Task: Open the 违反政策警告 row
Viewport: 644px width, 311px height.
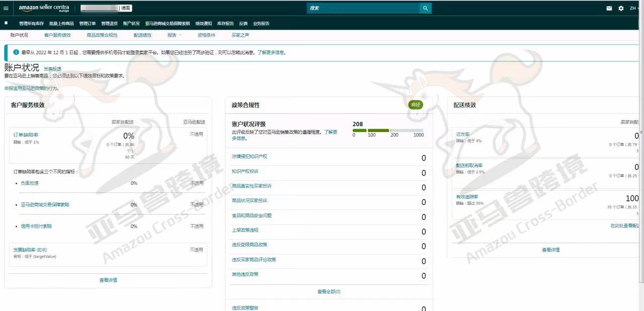Action: tap(329, 308)
